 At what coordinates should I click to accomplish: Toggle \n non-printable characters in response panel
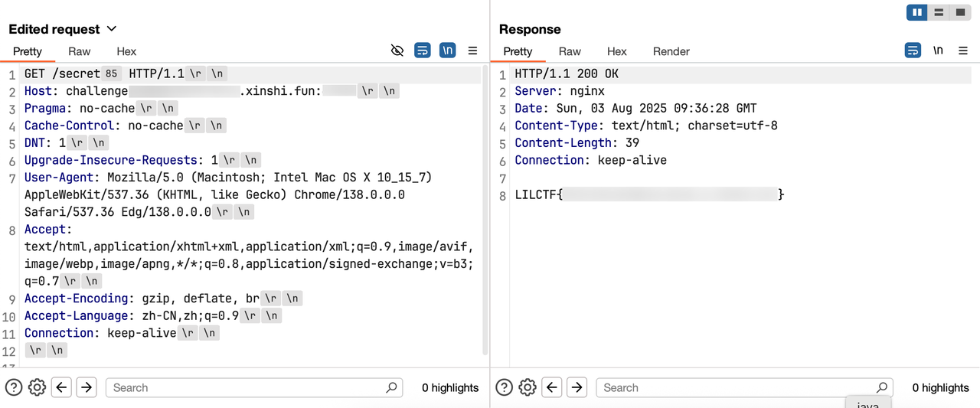point(938,51)
